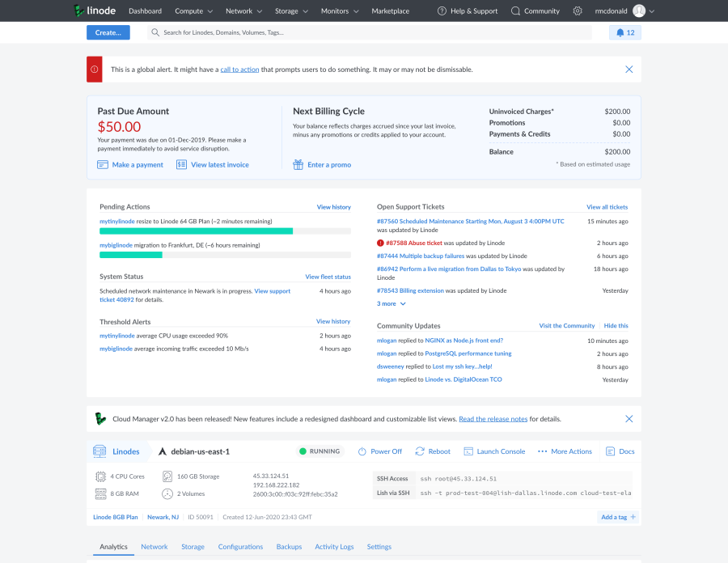Click Read the release notes link
This screenshot has height=563, width=728.
pos(493,419)
